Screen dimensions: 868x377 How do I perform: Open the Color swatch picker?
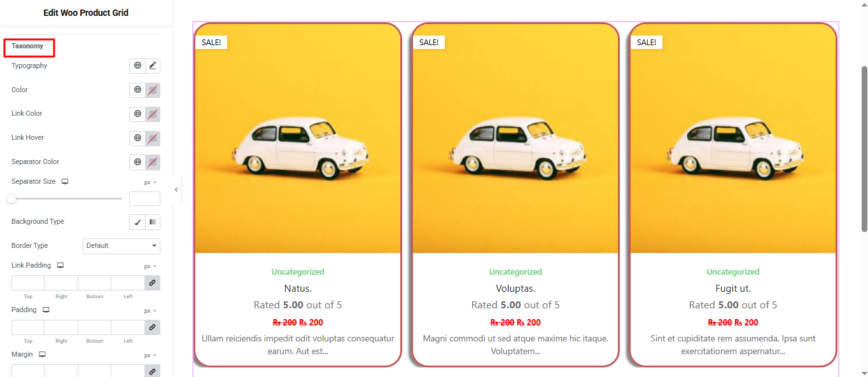(153, 90)
